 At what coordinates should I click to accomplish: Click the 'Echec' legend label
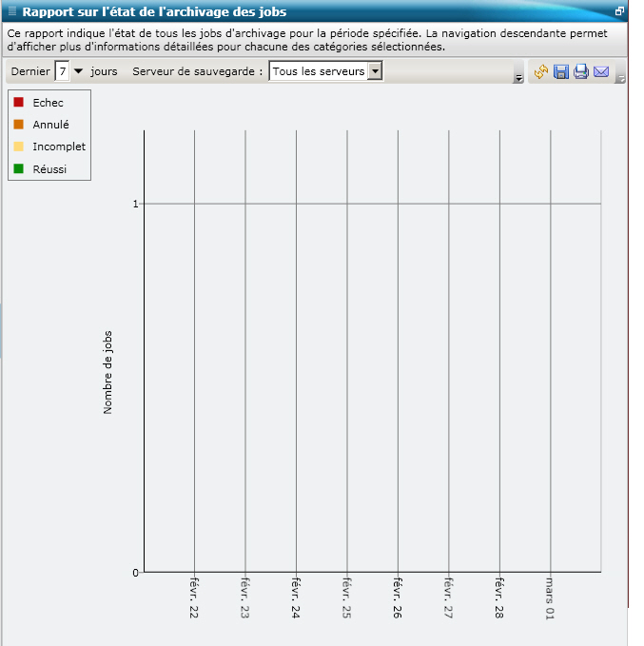(x=49, y=103)
